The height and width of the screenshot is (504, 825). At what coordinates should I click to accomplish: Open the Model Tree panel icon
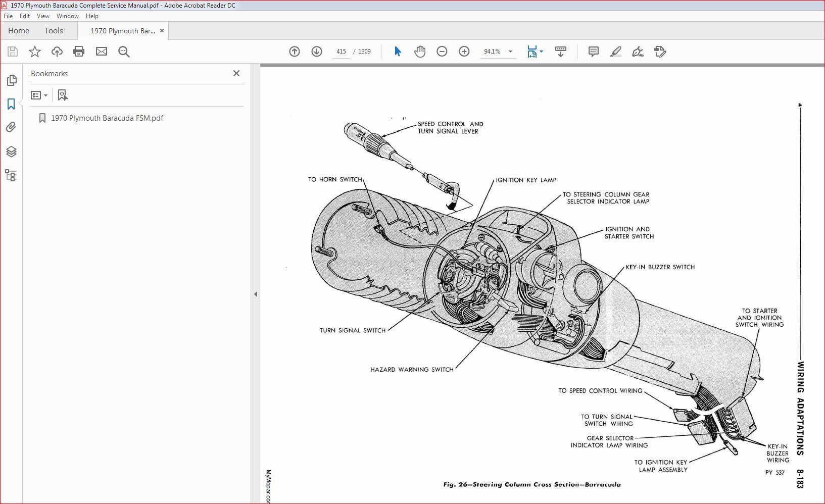click(11, 175)
